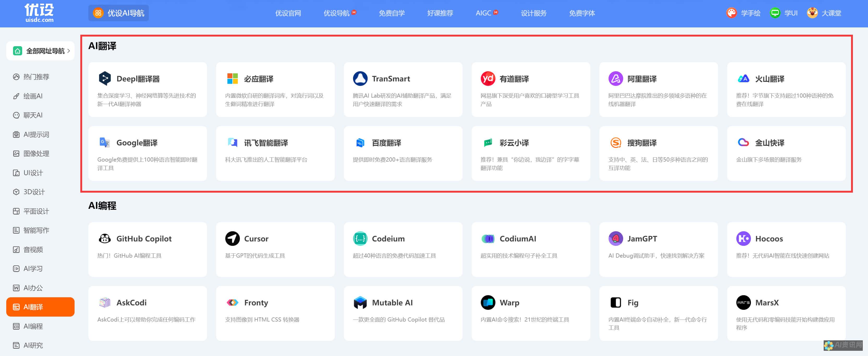
Task: Click the AskCodi logo icon
Action: 105,302
